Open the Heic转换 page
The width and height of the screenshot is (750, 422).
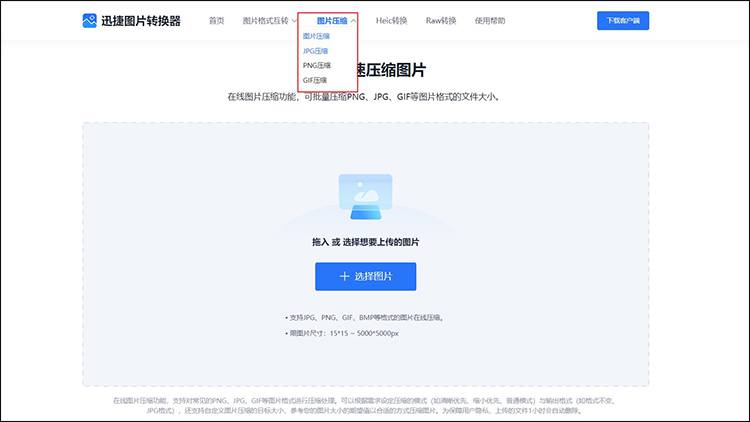[x=393, y=20]
